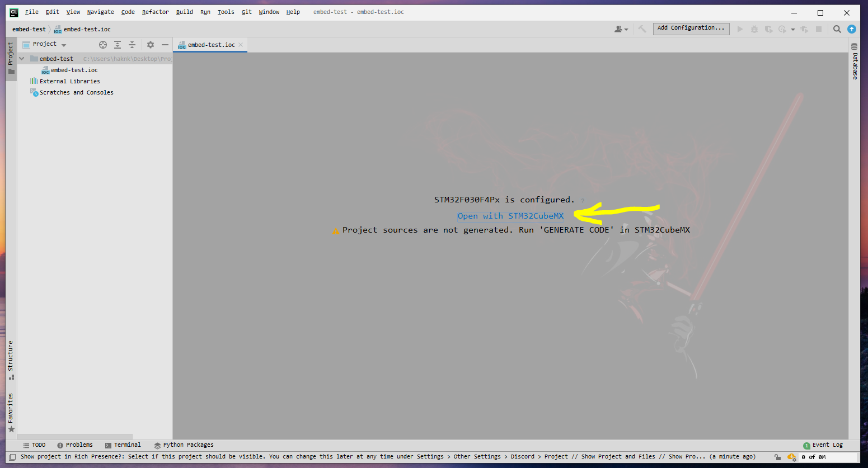The image size is (868, 468).
Task: Click the IDE update arrow icon
Action: [852, 29]
